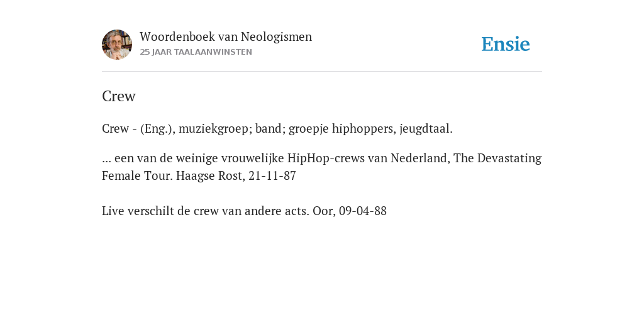Click the word Nederland in the quote

click(419, 158)
